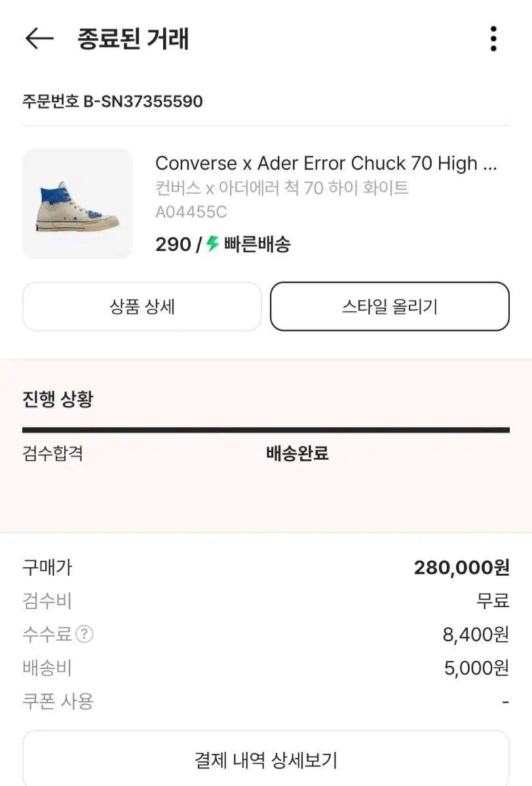Viewport: 532px width, 786px height.
Task: Select the model number A04455C
Action: tap(191, 212)
